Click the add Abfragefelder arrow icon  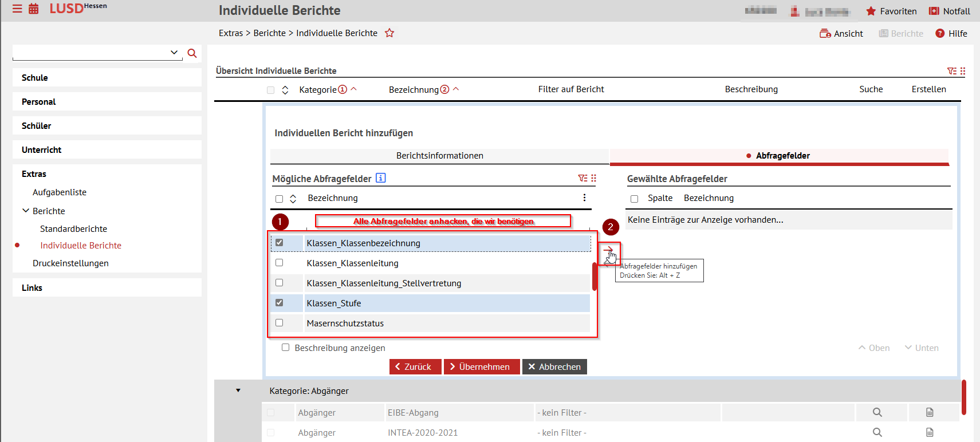coord(608,250)
